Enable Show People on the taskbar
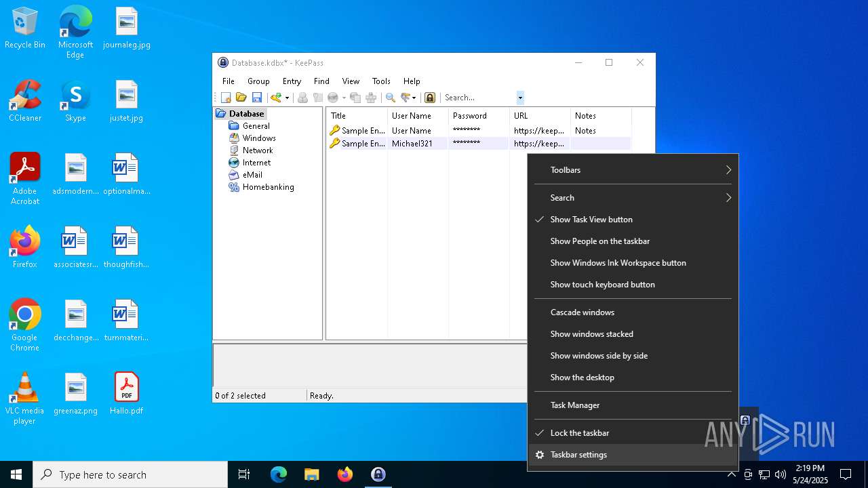Viewport: 868px width, 488px height. tap(633, 241)
